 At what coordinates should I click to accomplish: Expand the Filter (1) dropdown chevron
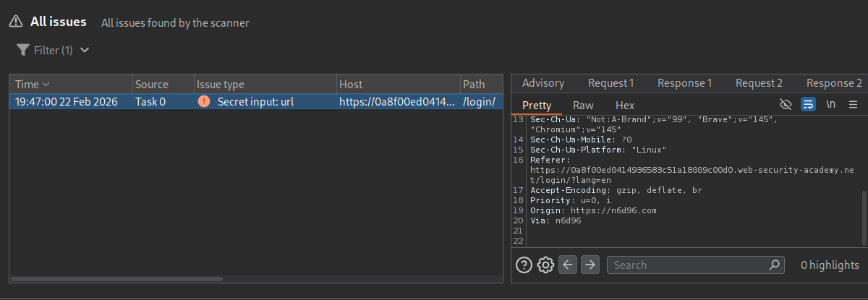[x=85, y=51]
